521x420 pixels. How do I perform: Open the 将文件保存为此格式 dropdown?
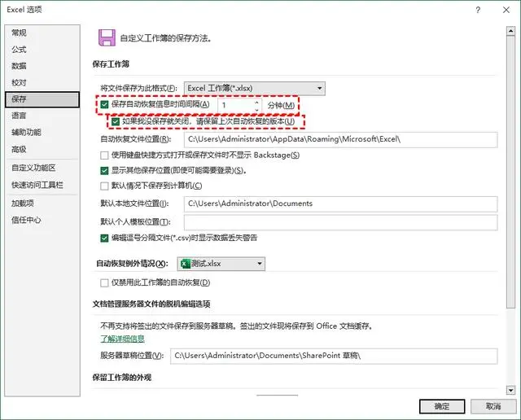pos(255,89)
